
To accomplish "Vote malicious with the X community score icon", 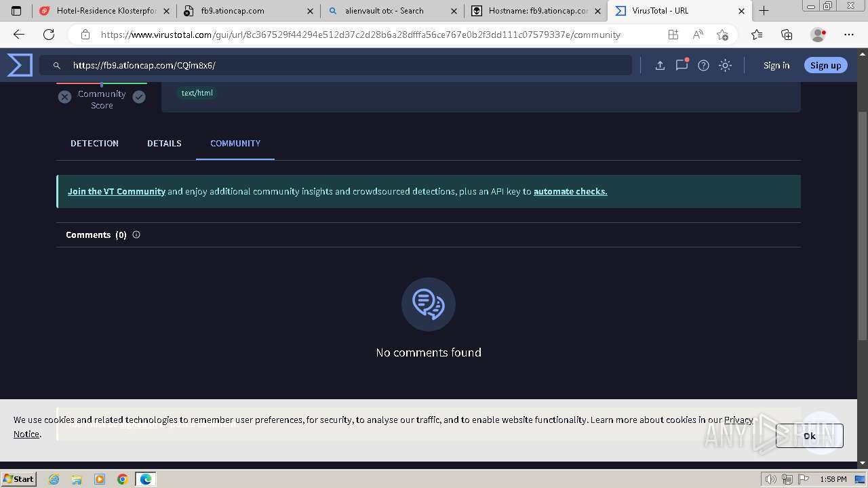I will (64, 97).
